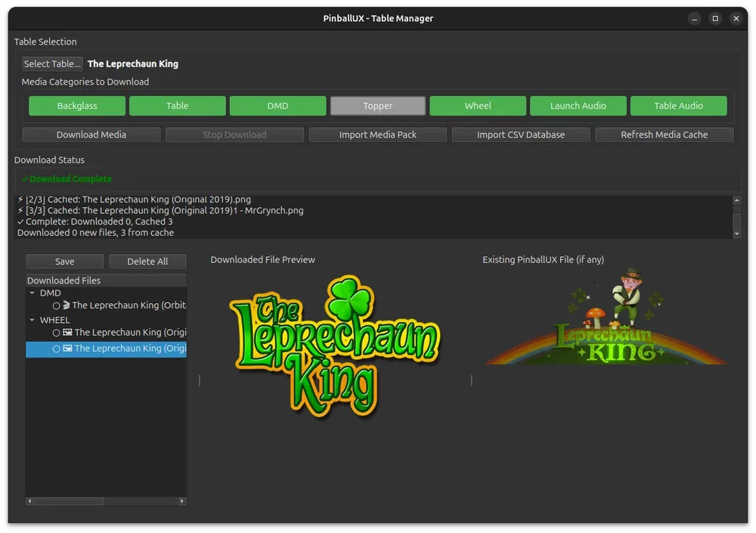Click image icon of first WHEEL entry

tap(67, 333)
